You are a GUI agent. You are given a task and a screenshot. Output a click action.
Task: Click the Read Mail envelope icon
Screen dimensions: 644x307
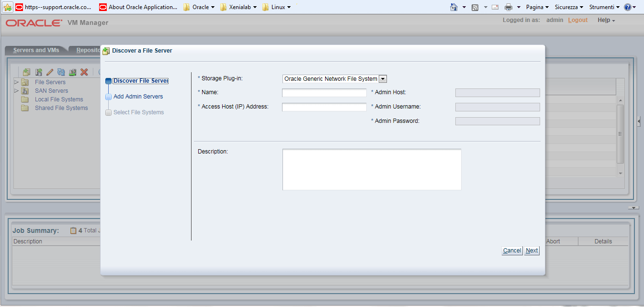click(495, 7)
